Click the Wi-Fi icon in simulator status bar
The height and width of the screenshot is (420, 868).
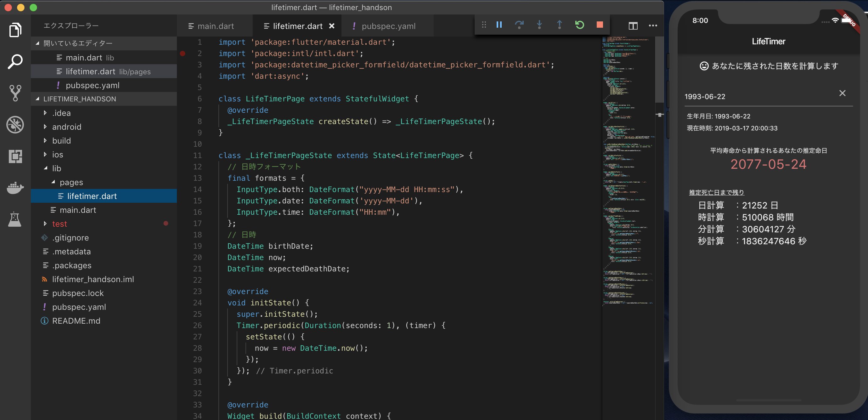click(835, 21)
